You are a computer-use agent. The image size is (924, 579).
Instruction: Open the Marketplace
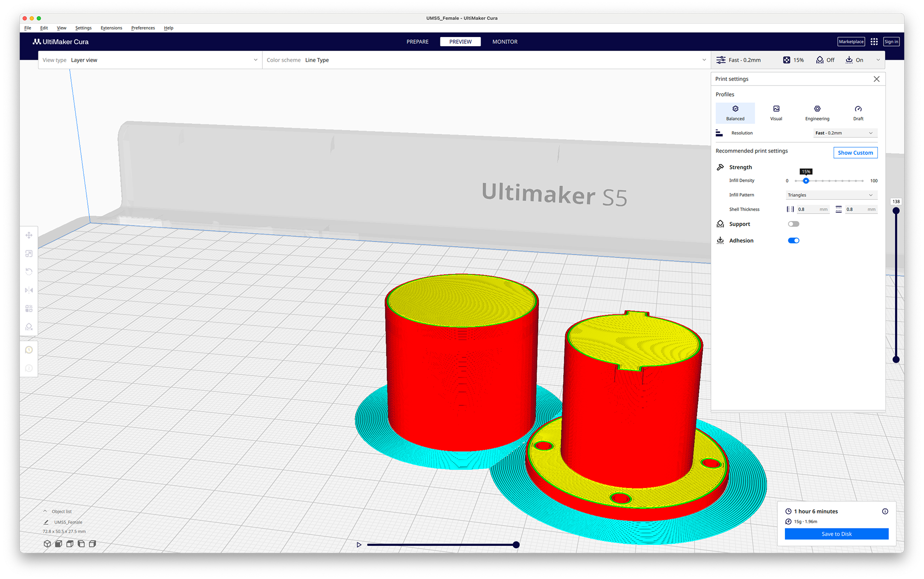click(851, 42)
